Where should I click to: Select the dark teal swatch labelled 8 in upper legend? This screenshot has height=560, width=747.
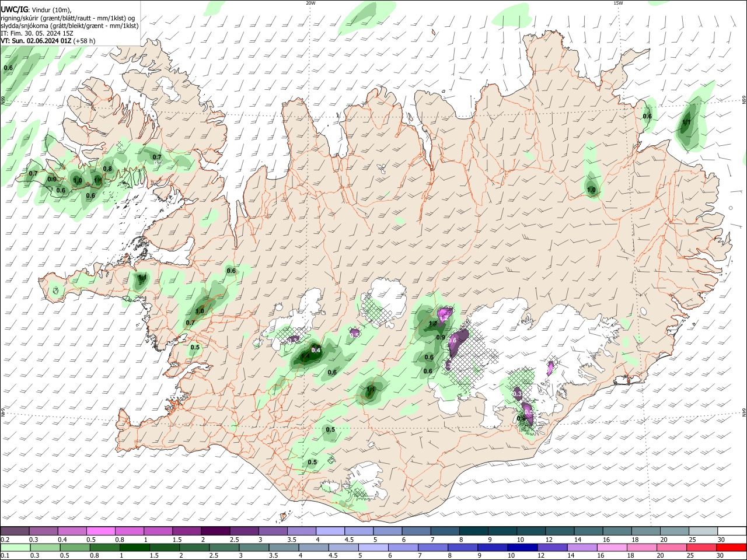[473, 531]
